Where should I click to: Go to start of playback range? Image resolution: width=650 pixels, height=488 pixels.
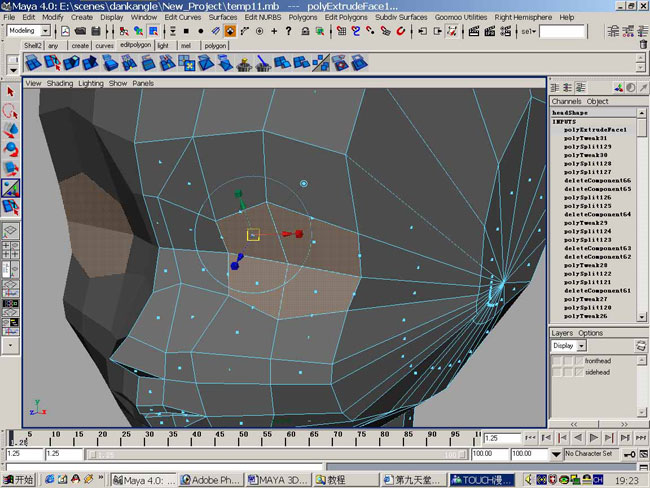(x=530, y=438)
